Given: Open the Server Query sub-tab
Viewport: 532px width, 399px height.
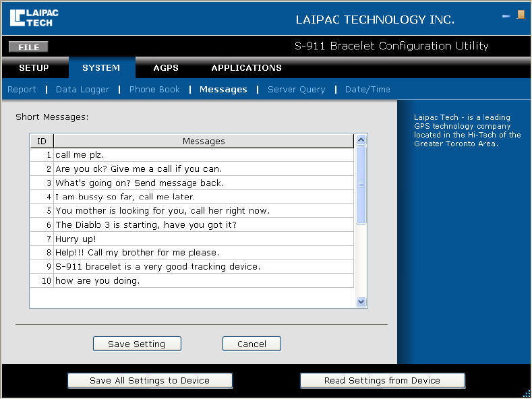Looking at the screenshot, I should click(x=296, y=90).
